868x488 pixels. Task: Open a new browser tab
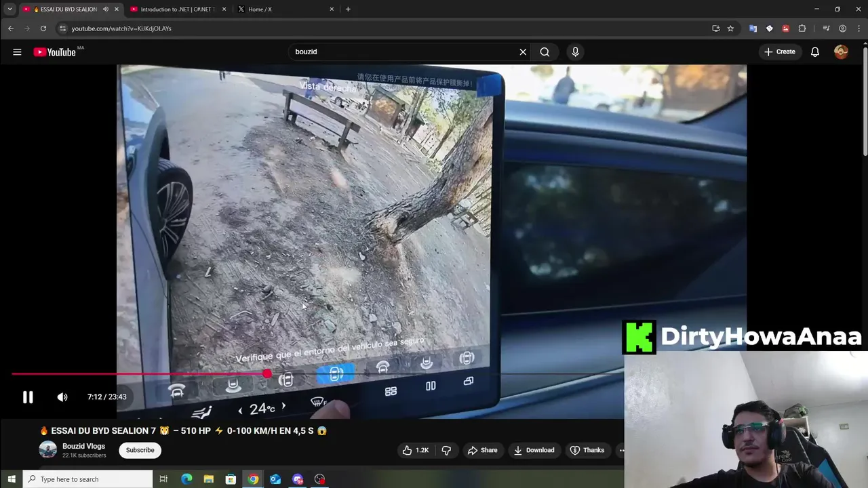(348, 9)
